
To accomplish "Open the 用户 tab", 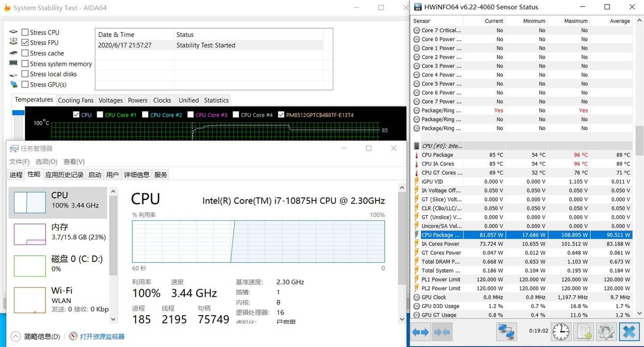I will 113,175.
